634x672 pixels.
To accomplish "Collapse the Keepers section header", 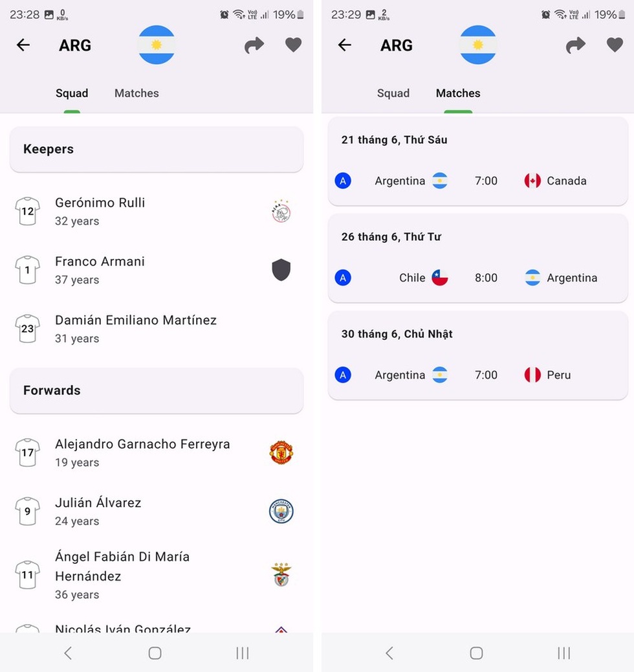I will (x=156, y=149).
